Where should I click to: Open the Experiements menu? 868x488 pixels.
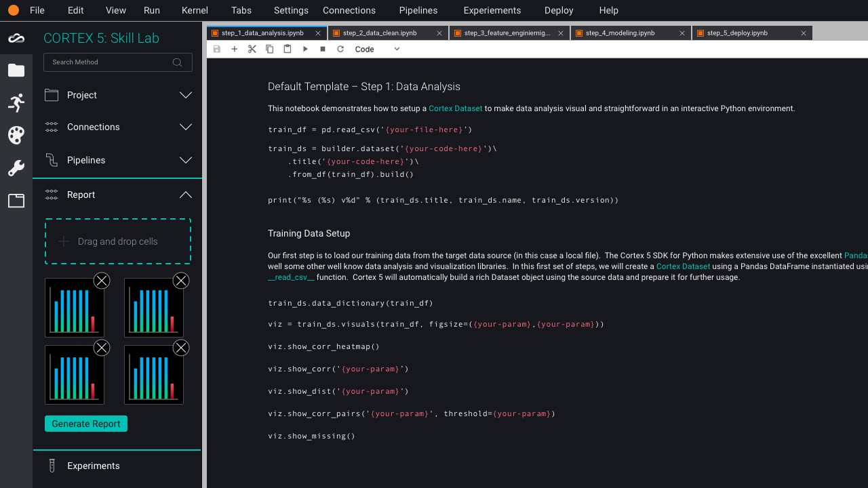click(492, 10)
